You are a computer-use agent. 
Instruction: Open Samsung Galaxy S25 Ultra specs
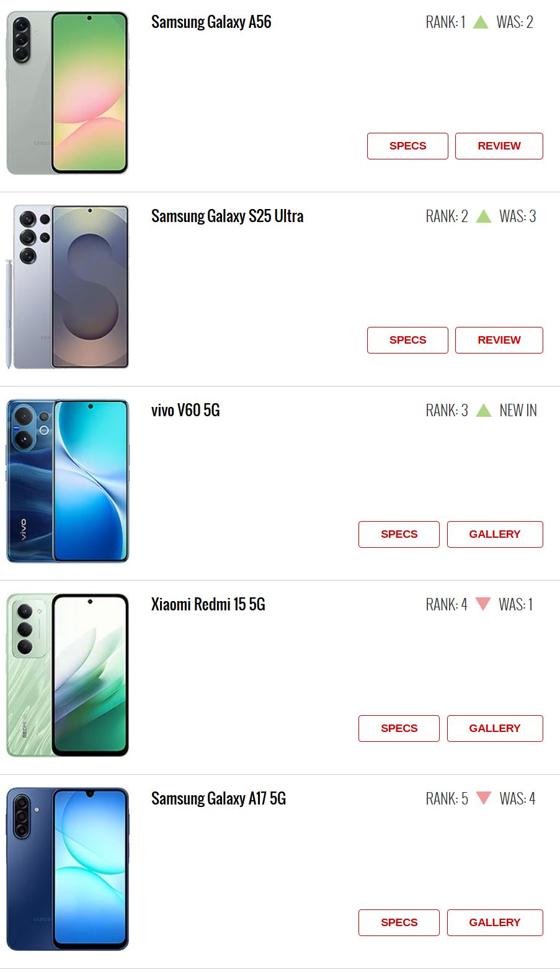407,340
